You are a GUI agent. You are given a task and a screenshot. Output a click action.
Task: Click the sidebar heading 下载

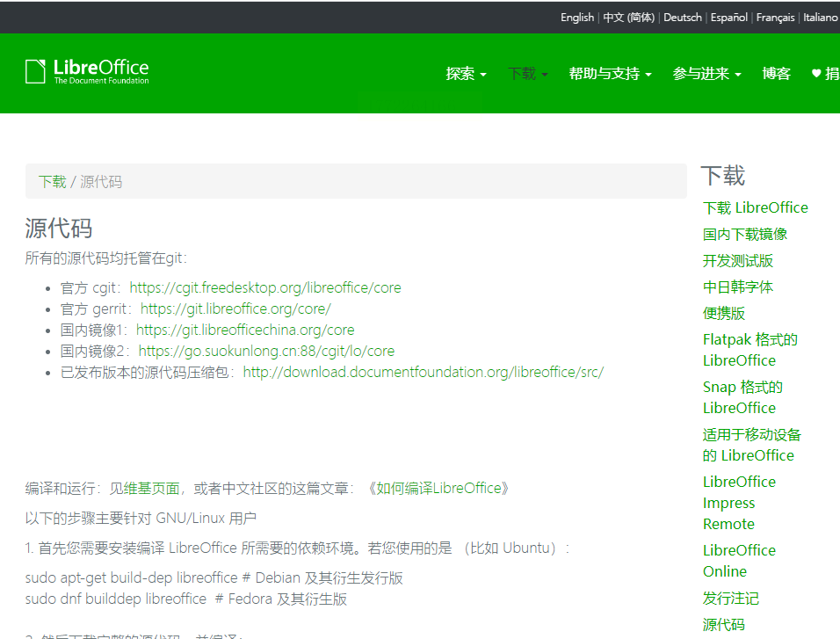(x=723, y=176)
